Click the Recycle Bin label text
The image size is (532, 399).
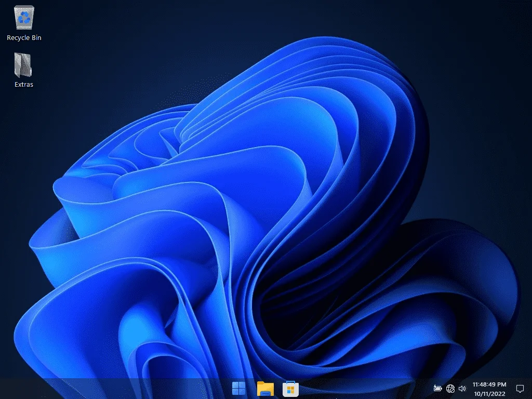tap(24, 37)
